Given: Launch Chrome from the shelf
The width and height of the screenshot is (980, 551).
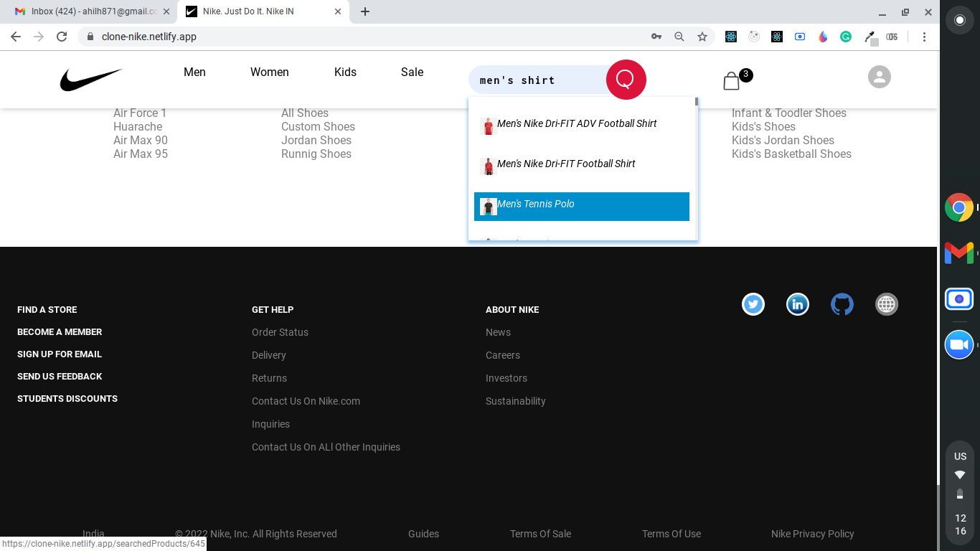Looking at the screenshot, I should point(959,208).
